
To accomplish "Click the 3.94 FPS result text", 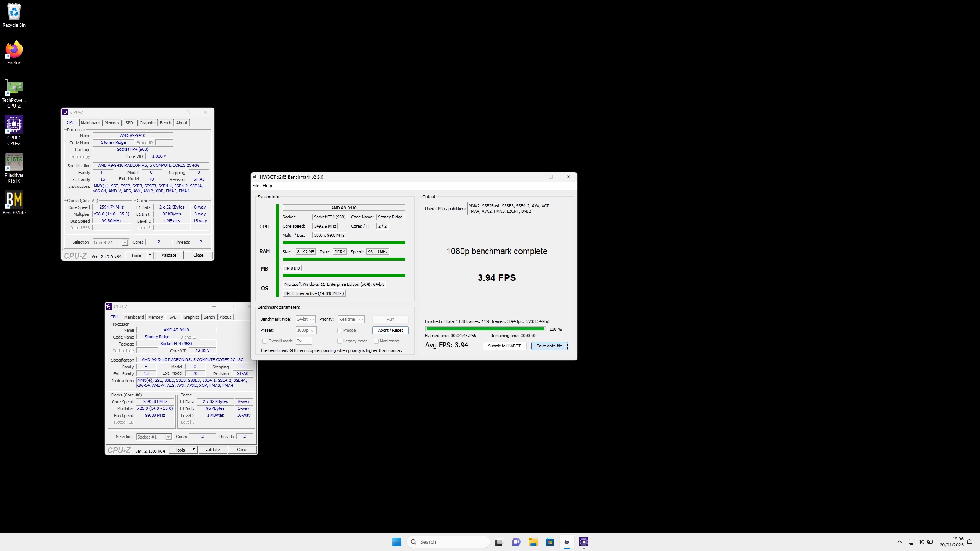I will pos(497,278).
